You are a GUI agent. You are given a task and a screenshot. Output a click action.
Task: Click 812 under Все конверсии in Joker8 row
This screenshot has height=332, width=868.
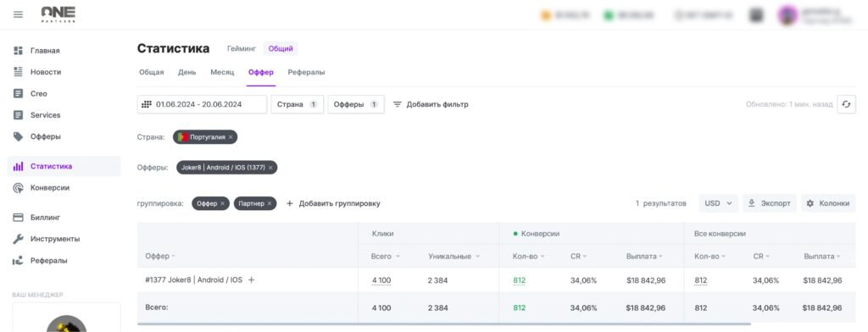pos(701,280)
